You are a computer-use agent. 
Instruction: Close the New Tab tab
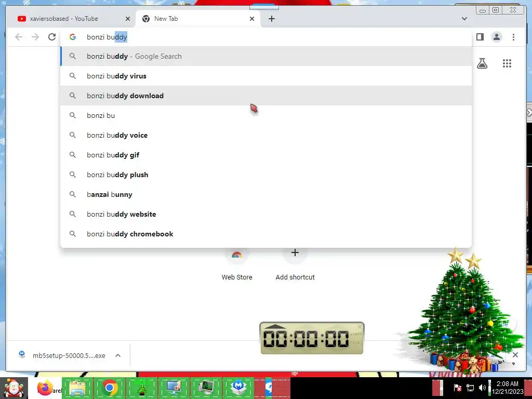(252, 19)
